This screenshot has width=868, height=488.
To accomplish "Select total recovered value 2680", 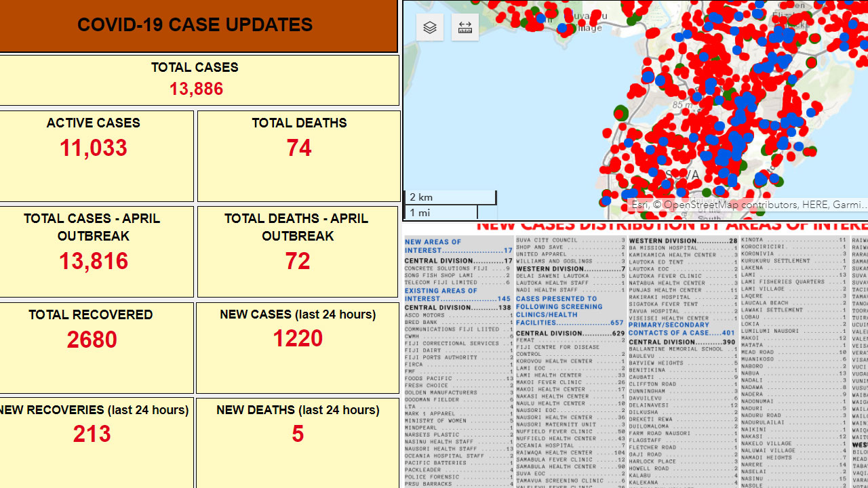I will 92,340.
